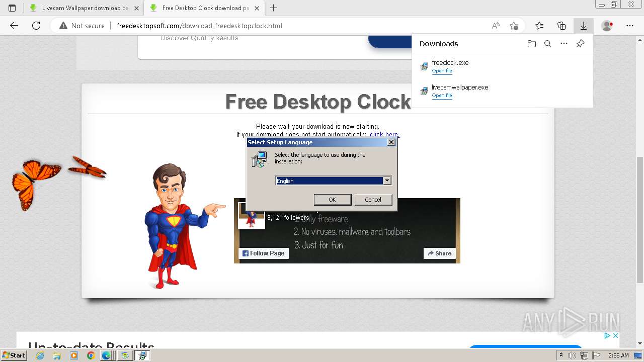Viewport: 644px width, 362px height.
Task: Open the Read aloud icon
Action: (496, 26)
